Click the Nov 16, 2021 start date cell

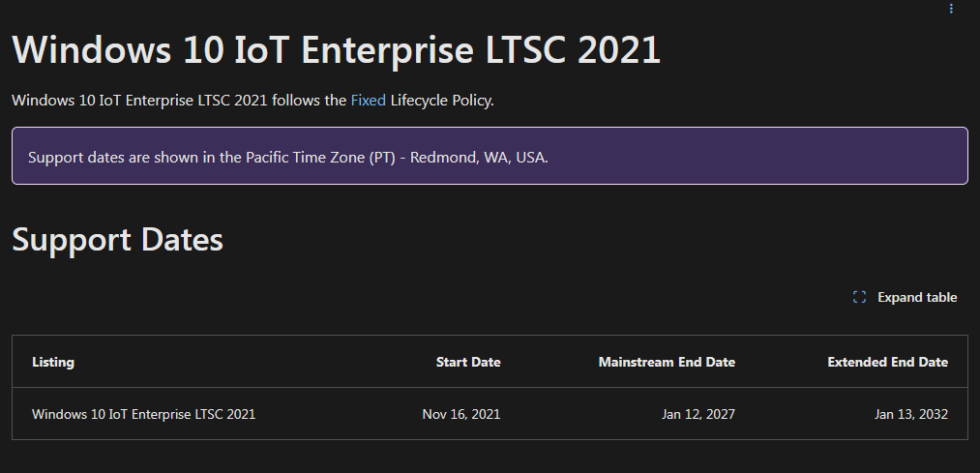click(x=461, y=414)
